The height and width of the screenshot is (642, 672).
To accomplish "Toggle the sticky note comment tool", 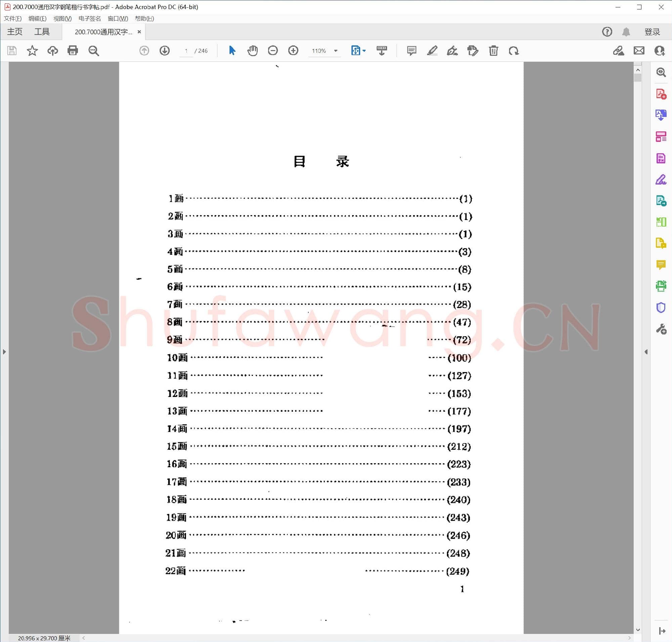I will [x=411, y=51].
